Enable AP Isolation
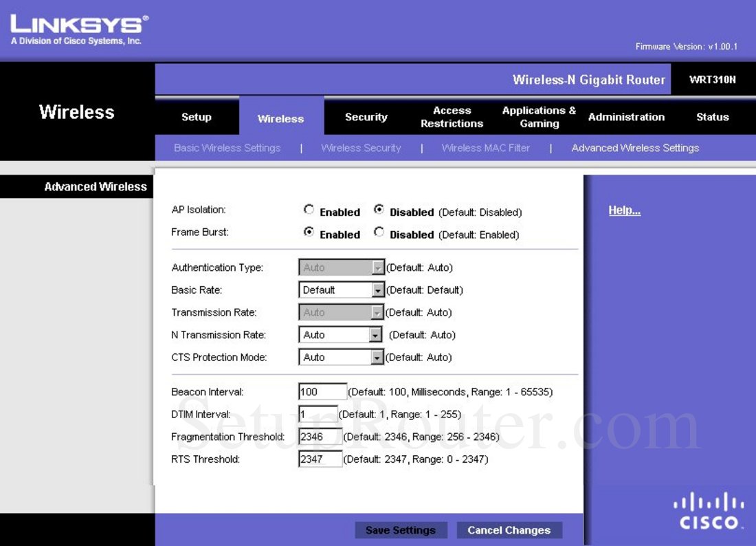The image size is (756, 546). pos(309,209)
